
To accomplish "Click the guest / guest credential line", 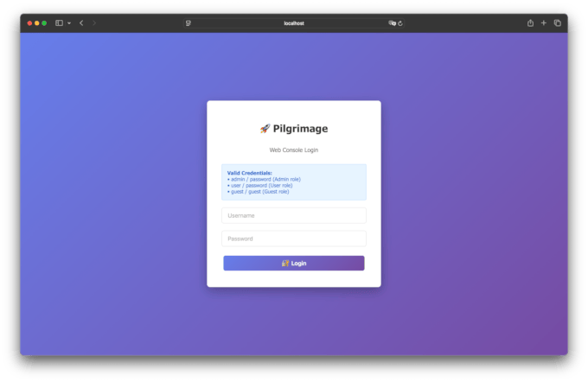I will 258,191.
